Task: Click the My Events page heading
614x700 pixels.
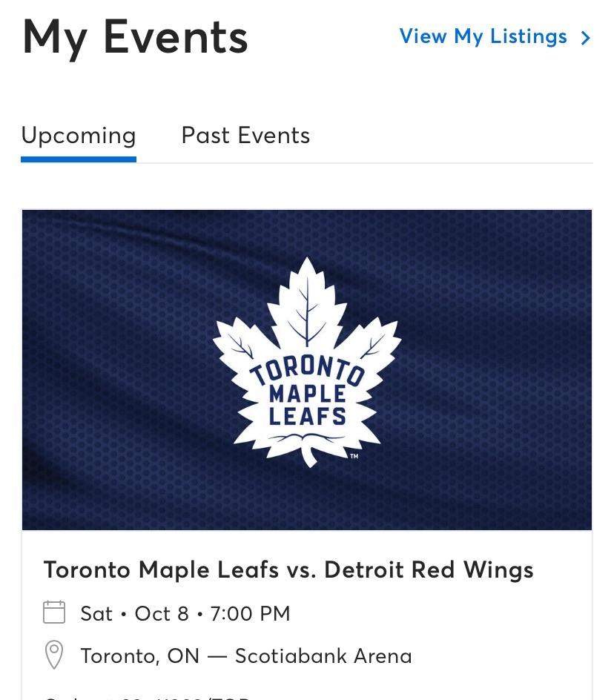Action: click(135, 37)
